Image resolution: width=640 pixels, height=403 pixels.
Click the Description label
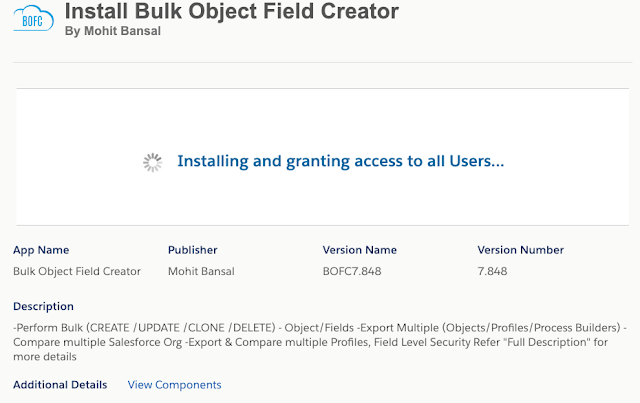click(x=43, y=306)
